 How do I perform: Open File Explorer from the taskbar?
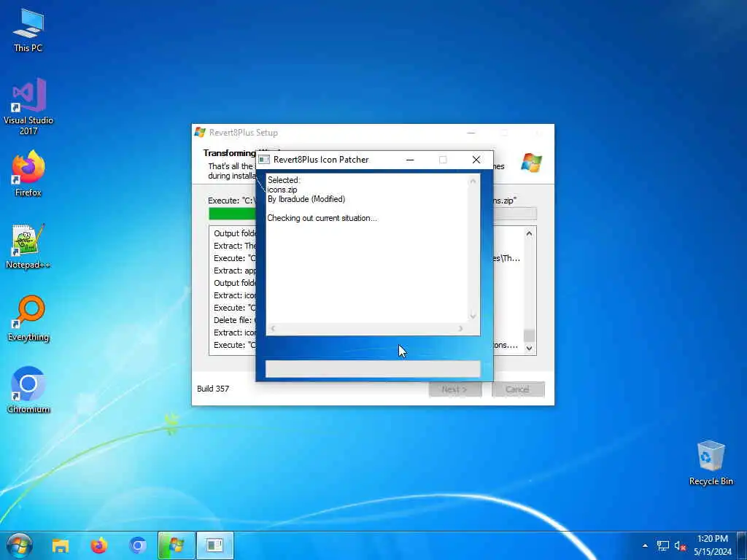pyautogui.click(x=61, y=545)
